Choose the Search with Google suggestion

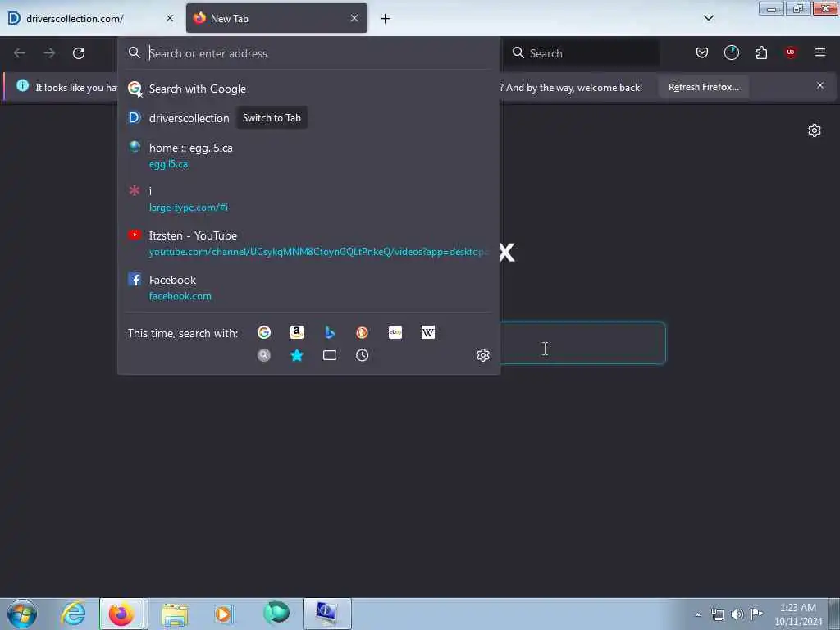click(308, 89)
